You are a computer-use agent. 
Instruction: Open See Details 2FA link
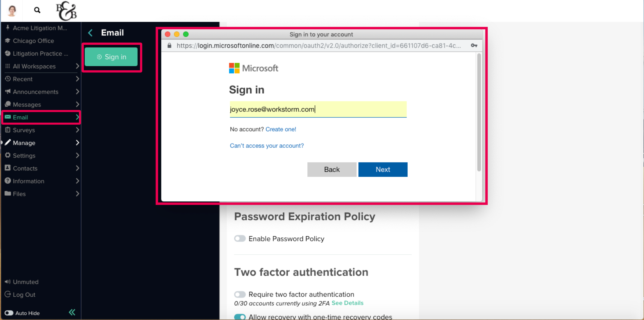[x=348, y=303]
